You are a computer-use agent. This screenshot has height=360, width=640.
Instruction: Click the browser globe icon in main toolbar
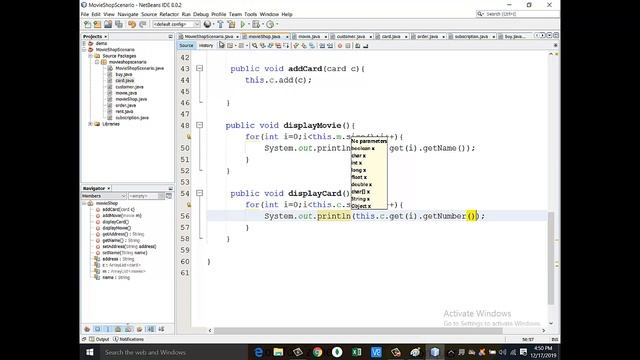pyautogui.click(x=207, y=24)
